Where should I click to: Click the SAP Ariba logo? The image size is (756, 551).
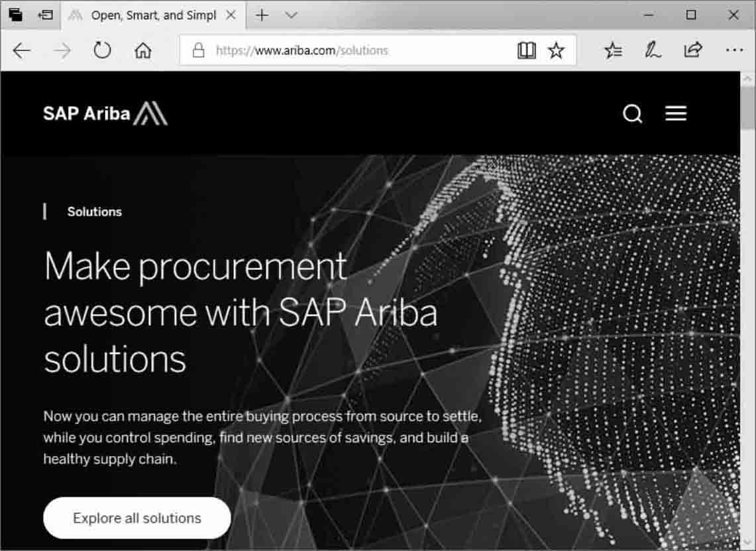coord(105,113)
